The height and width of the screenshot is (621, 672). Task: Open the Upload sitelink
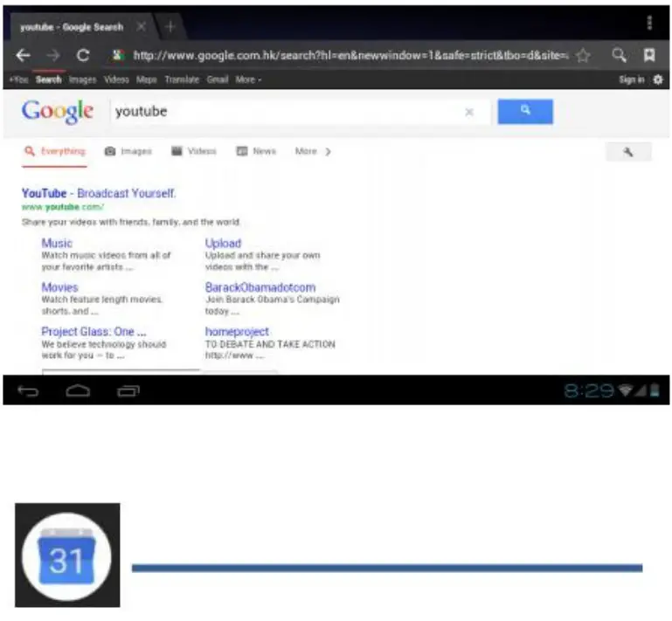pos(223,244)
